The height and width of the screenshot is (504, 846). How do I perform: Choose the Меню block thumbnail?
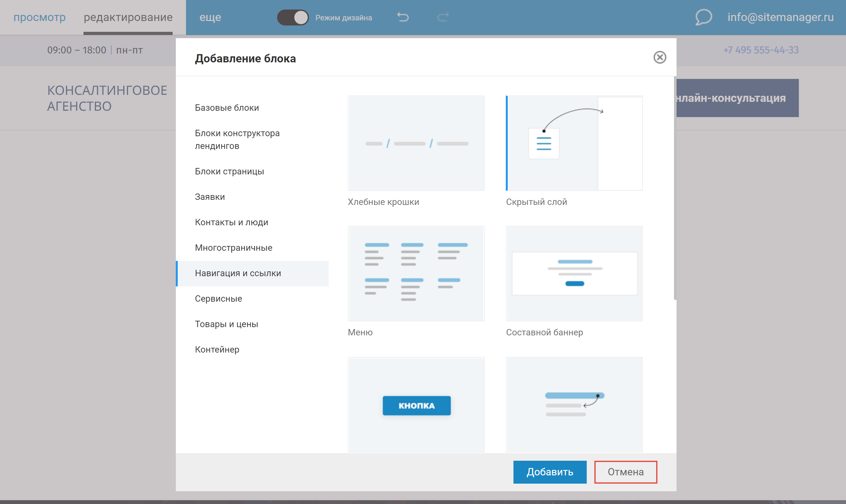[x=416, y=273]
